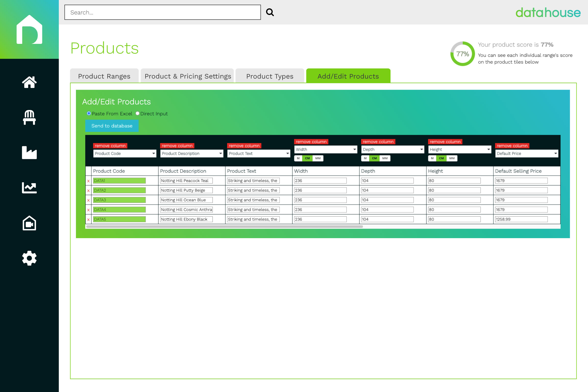Edit Notting Hill Peacock Teal description field
Screen dimensions: 588x392
[x=186, y=181]
